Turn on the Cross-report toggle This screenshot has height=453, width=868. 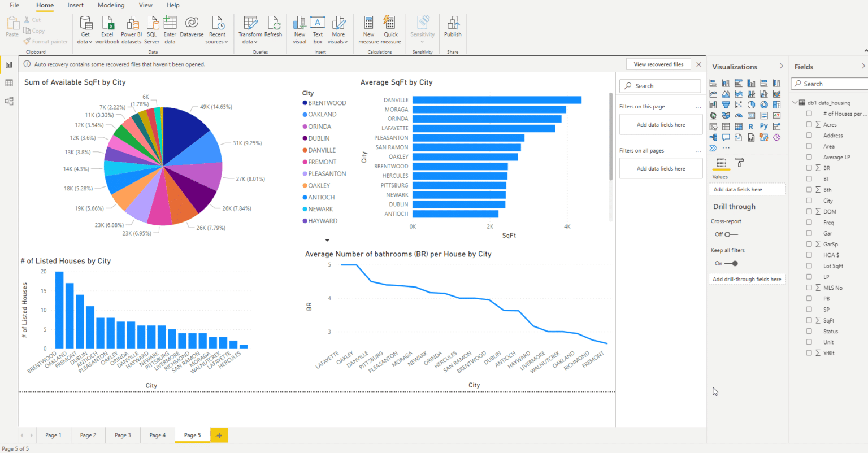coord(731,234)
